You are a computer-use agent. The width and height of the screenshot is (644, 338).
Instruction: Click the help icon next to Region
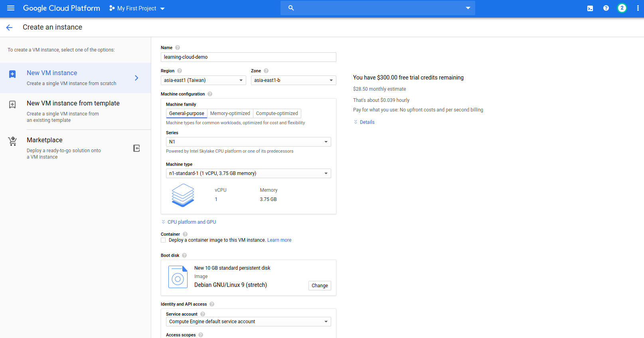tap(180, 71)
